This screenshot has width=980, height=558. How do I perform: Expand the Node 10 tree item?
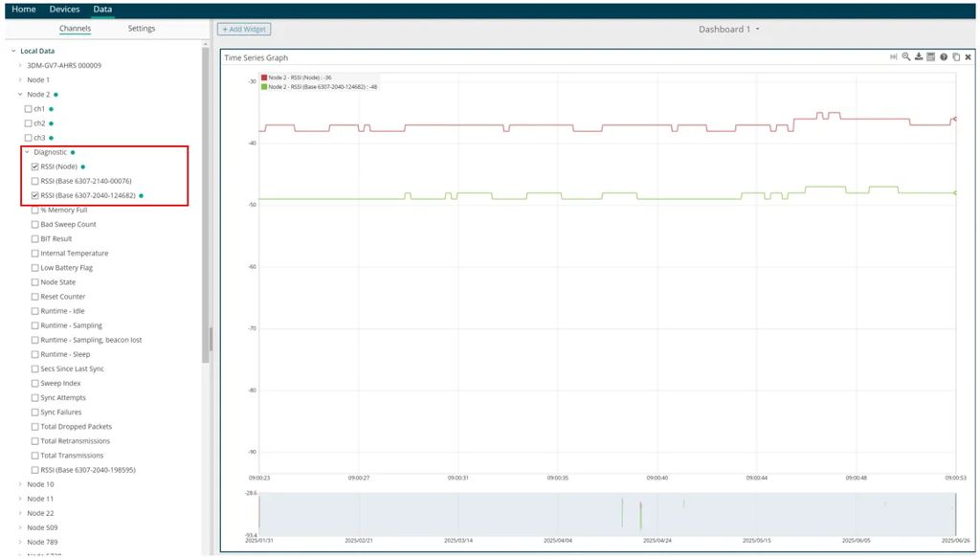(19, 484)
